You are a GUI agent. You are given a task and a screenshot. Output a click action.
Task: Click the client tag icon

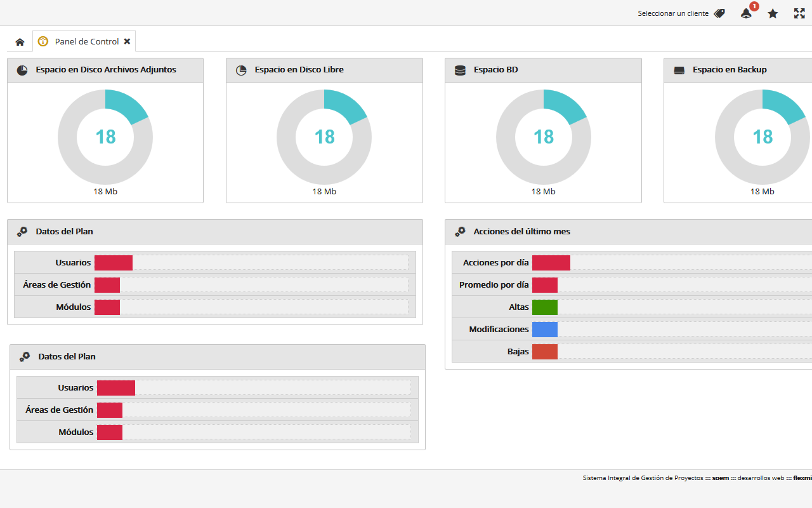pyautogui.click(x=719, y=13)
